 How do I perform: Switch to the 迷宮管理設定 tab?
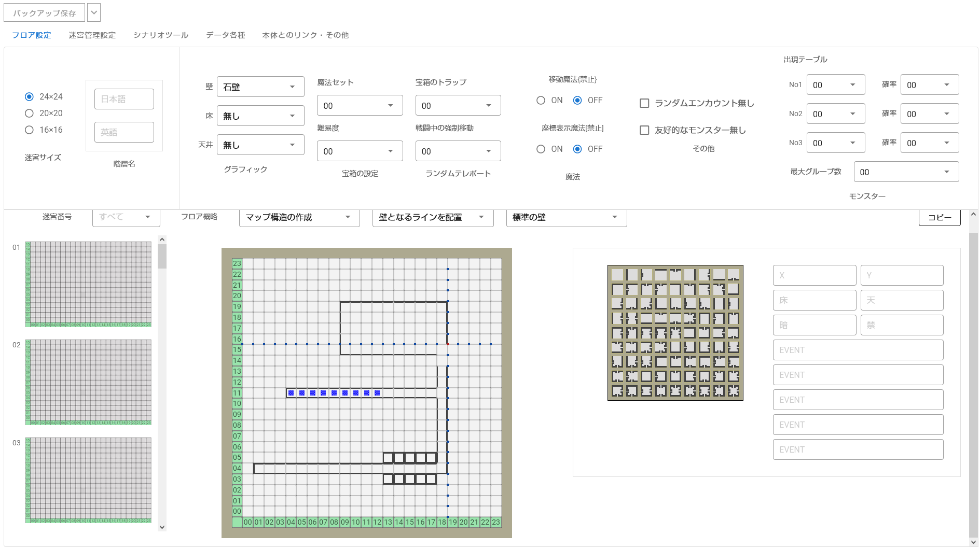click(92, 35)
